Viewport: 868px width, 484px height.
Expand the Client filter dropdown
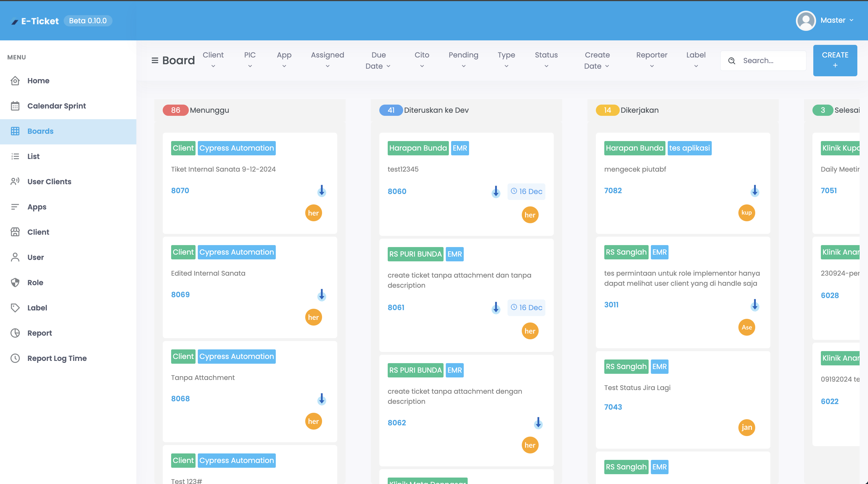213,60
